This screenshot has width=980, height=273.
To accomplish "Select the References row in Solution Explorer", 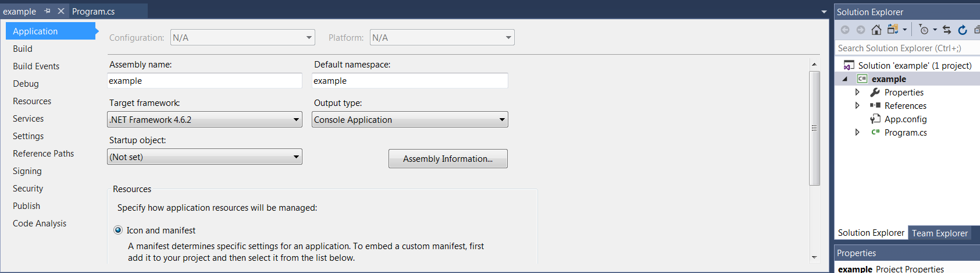I will pos(907,105).
